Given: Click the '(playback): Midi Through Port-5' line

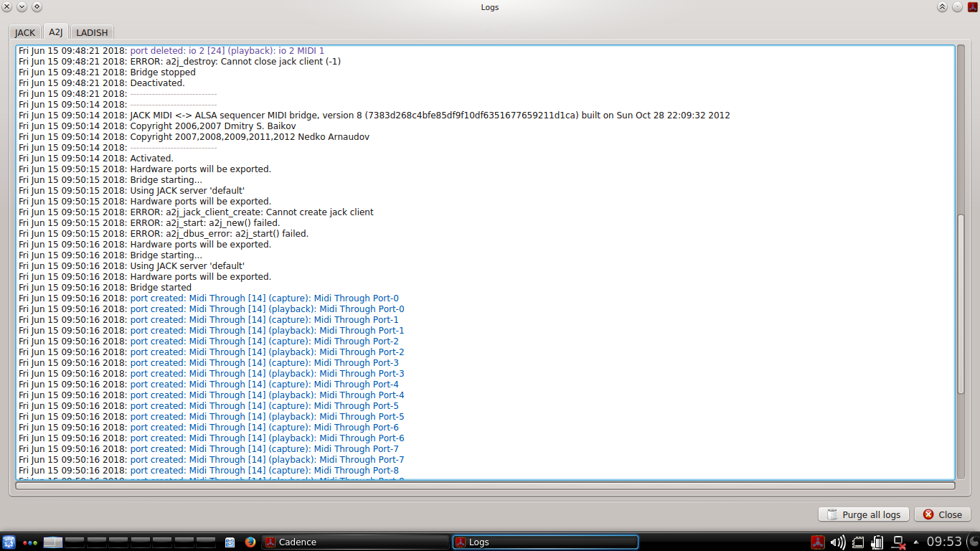Looking at the screenshot, I should (212, 417).
